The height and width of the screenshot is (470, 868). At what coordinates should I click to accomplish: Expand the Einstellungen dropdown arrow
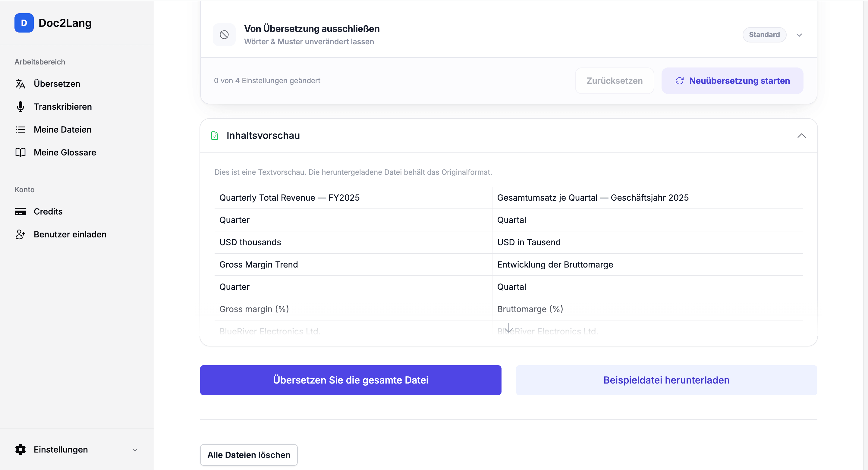click(135, 450)
